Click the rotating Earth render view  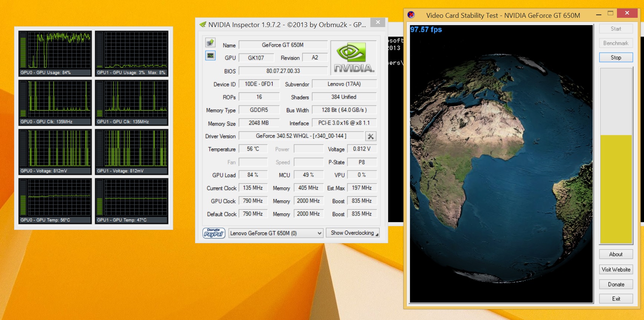coord(501,164)
